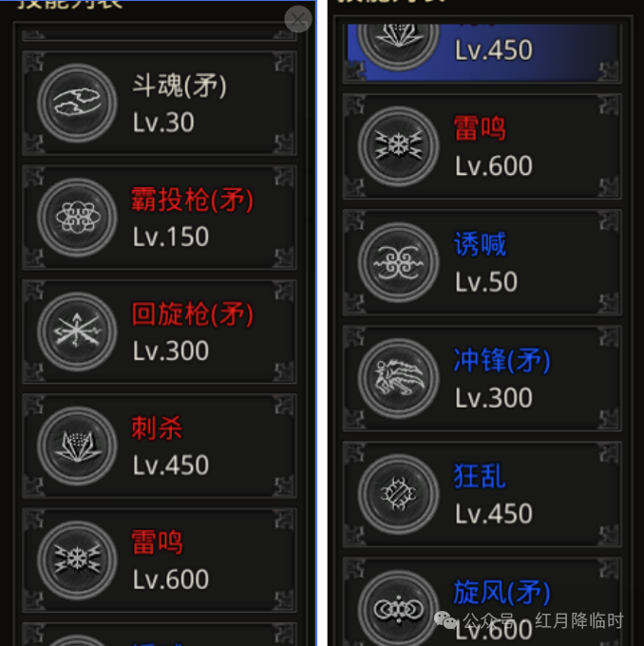
Task: Select 雷鸣 icon beneath the 刺杀 skill
Action: point(77,560)
